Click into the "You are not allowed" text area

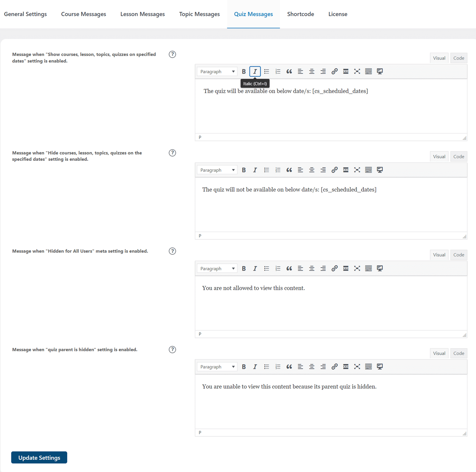(x=331, y=303)
